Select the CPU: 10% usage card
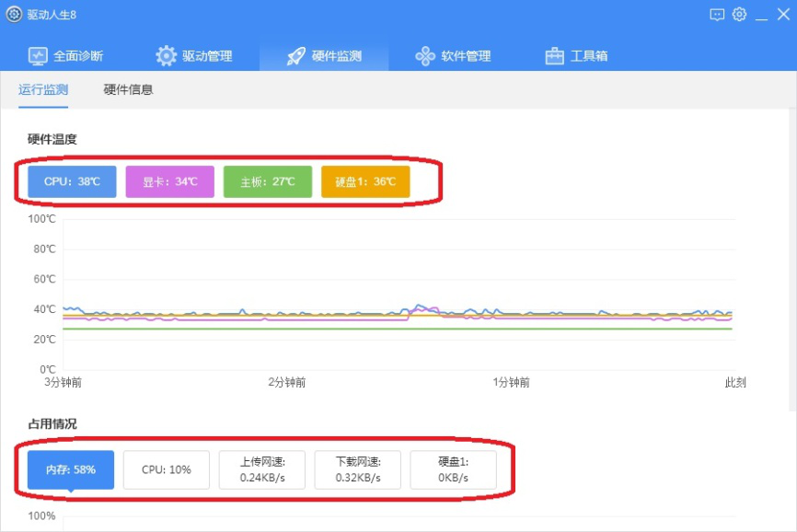Screen dimensions: 797x532 [166, 469]
